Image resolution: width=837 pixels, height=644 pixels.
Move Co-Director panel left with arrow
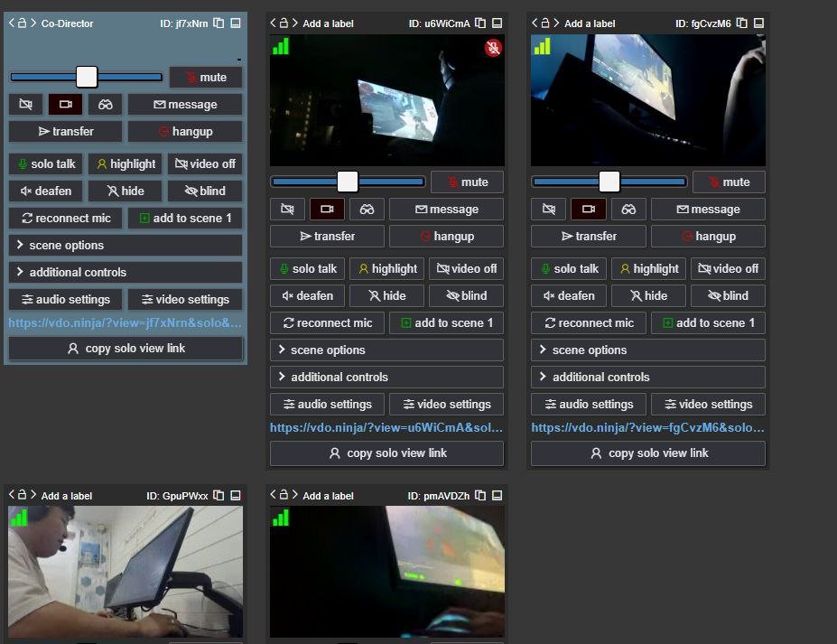click(x=11, y=23)
